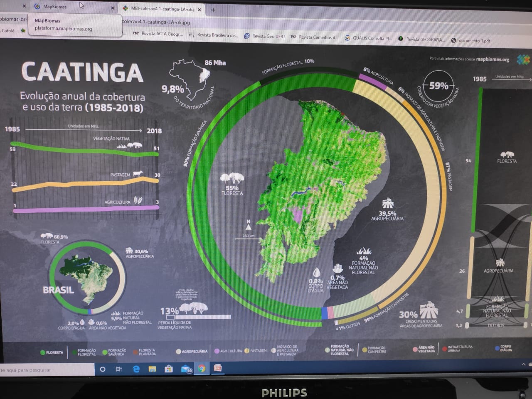532x399 pixels.
Task: Open the PowerPoint taskbar icon
Action: [218, 368]
